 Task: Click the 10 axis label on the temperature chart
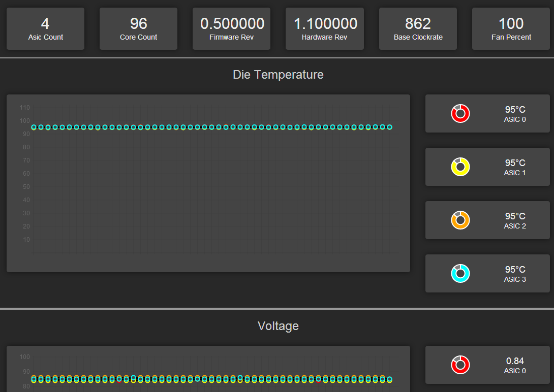pyautogui.click(x=26, y=240)
